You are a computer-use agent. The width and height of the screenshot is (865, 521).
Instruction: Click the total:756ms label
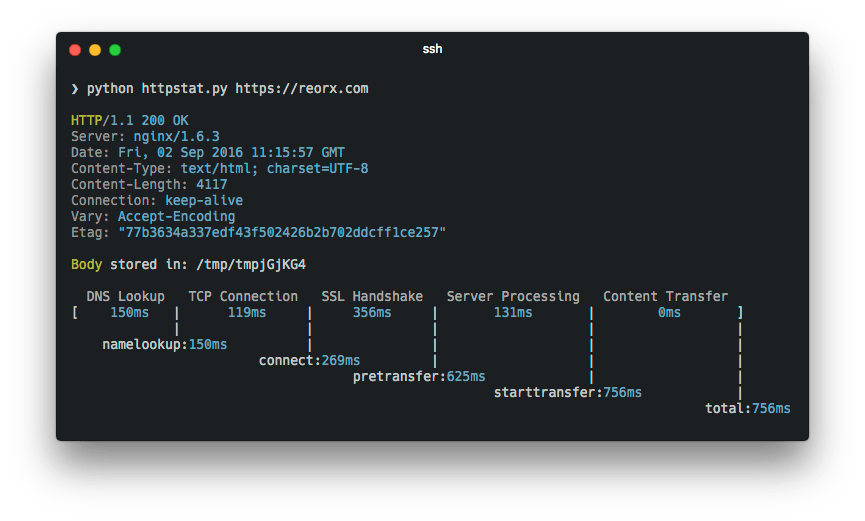(747, 408)
